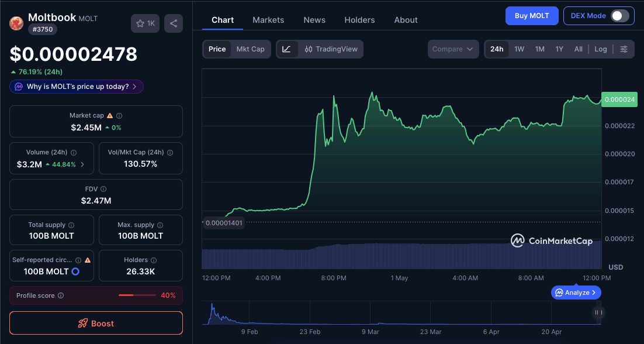Switch to the Holders tab
644x344 pixels.
point(359,20)
